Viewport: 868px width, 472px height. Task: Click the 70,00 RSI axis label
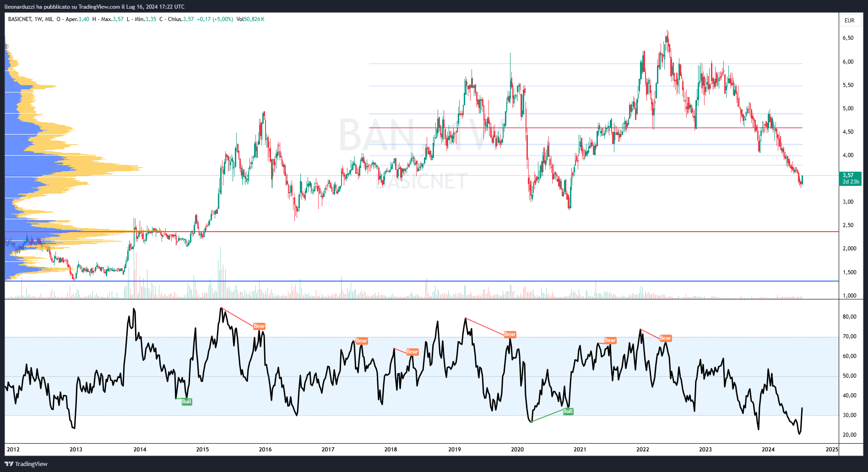coord(849,336)
